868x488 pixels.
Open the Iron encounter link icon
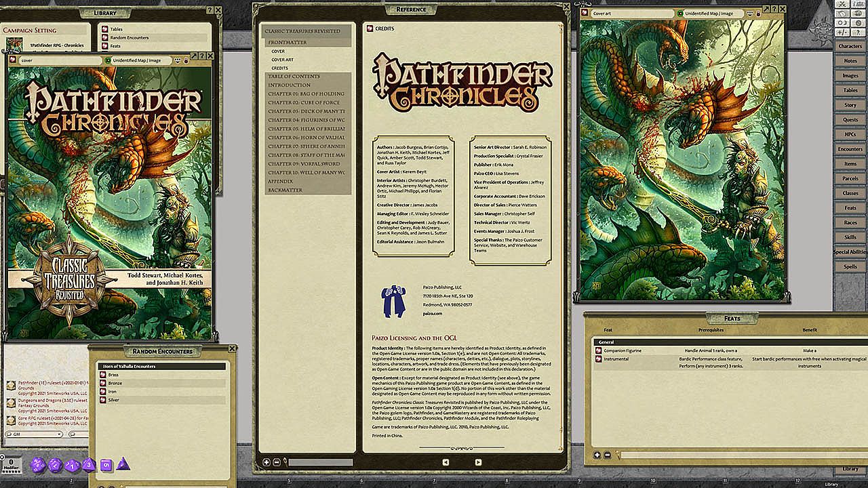102,392
